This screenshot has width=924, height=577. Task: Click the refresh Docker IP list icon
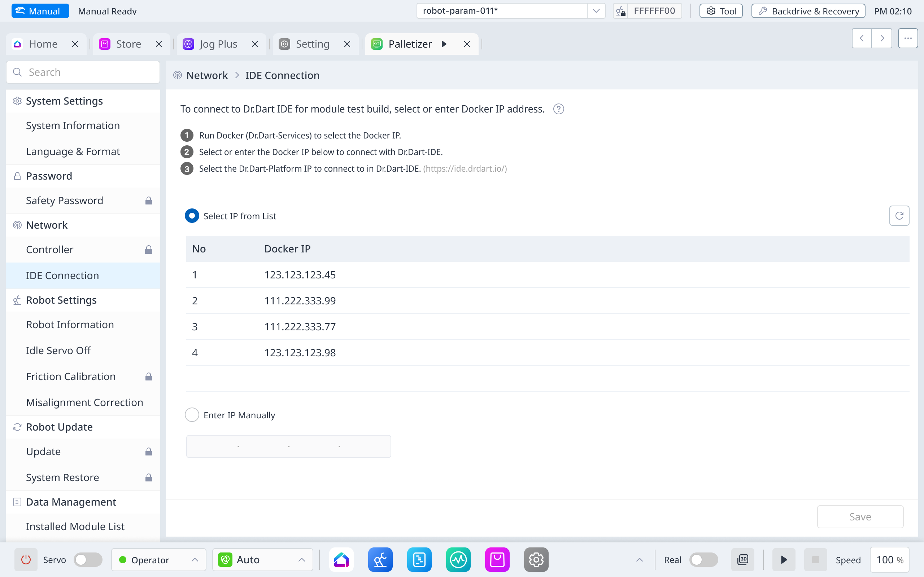pos(899,216)
